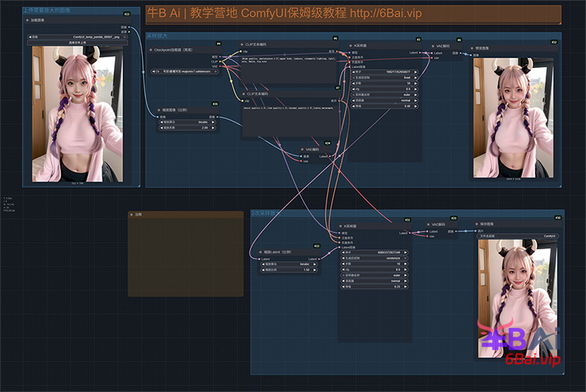Click the 选择文件上传 upload button

click(77, 43)
